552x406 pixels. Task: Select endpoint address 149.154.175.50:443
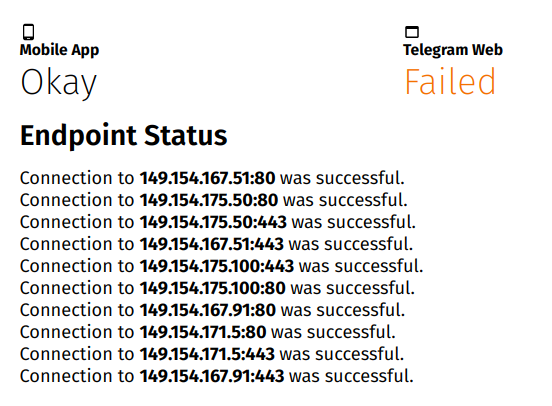coord(213,222)
